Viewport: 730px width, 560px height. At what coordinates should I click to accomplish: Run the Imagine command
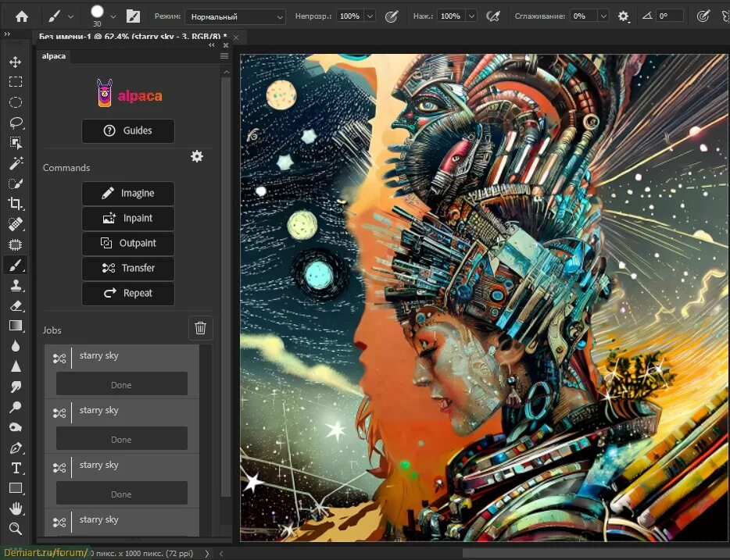pos(128,193)
